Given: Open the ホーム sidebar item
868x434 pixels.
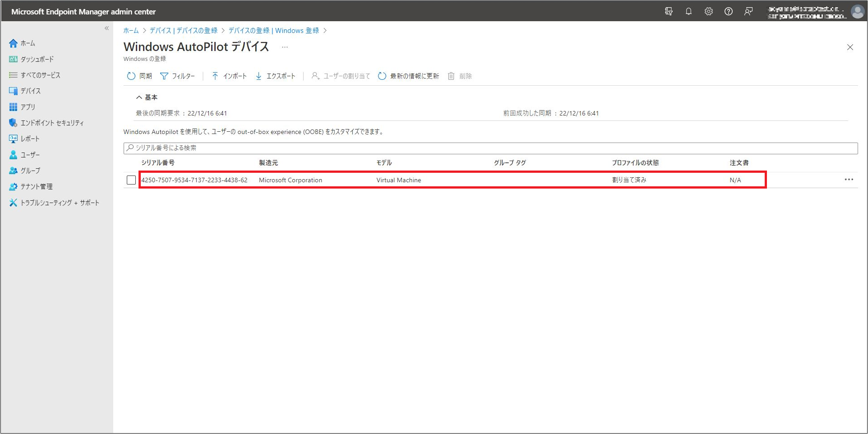Looking at the screenshot, I should coord(22,43).
